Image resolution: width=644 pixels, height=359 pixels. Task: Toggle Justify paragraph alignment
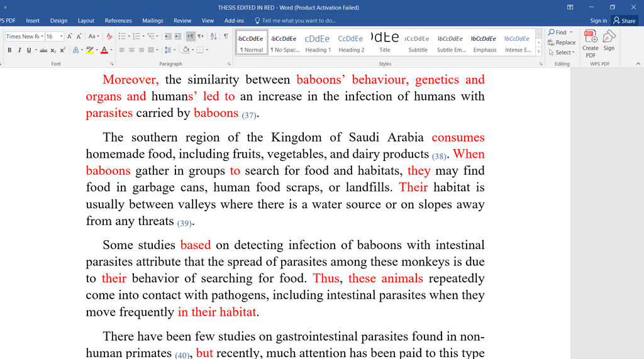coord(151,50)
